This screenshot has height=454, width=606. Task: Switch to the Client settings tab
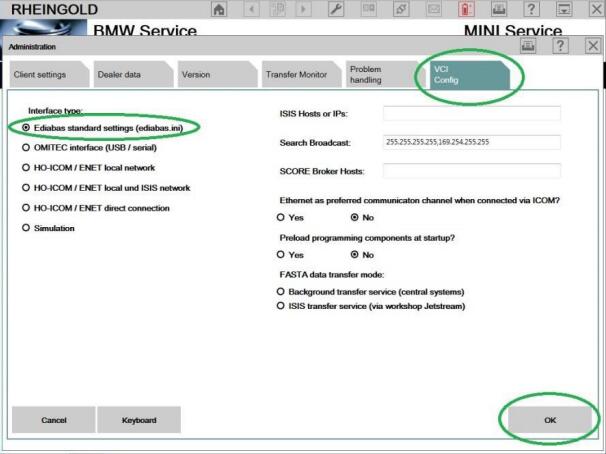49,74
